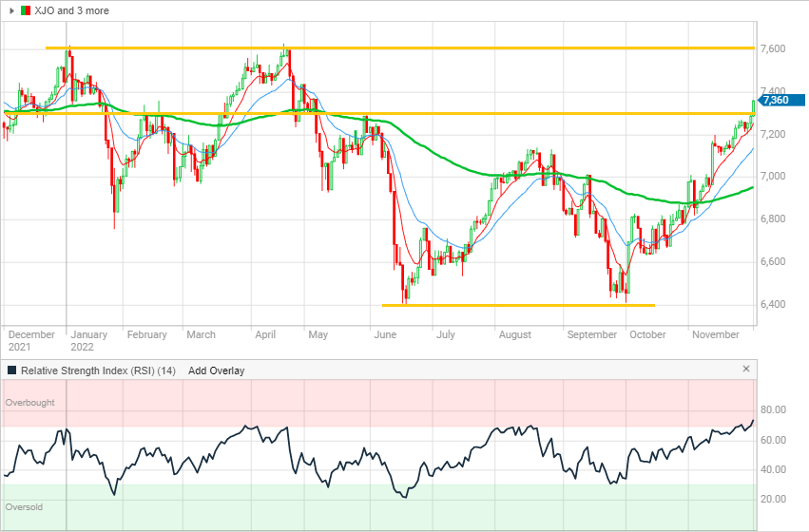809x532 pixels.
Task: Click the 80.00 level on RSI axis
Action: pyautogui.click(x=772, y=410)
